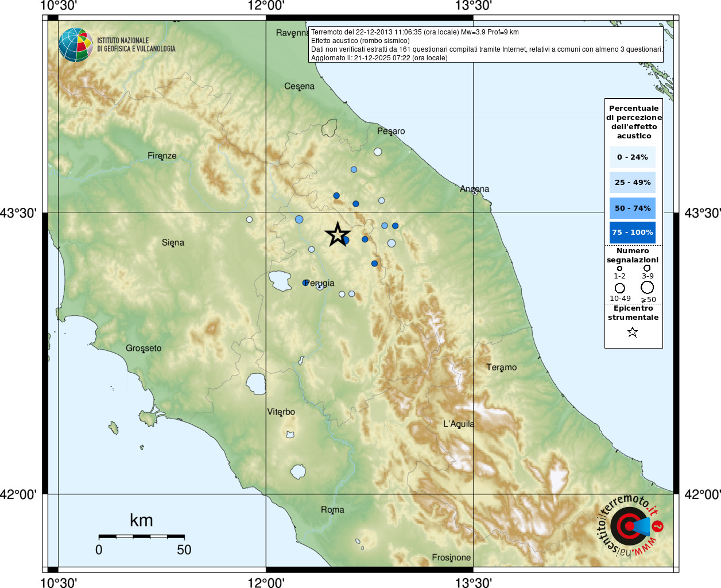Click the Roma city label

click(333, 509)
